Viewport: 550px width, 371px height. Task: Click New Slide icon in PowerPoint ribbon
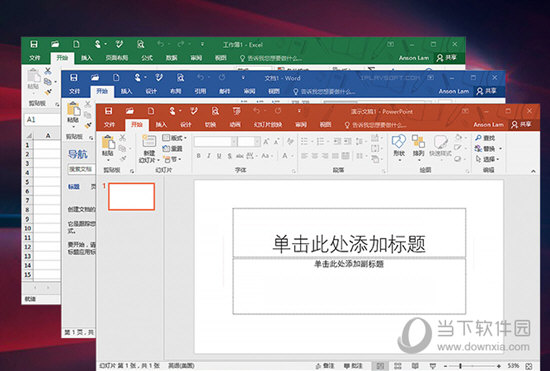tap(149, 141)
